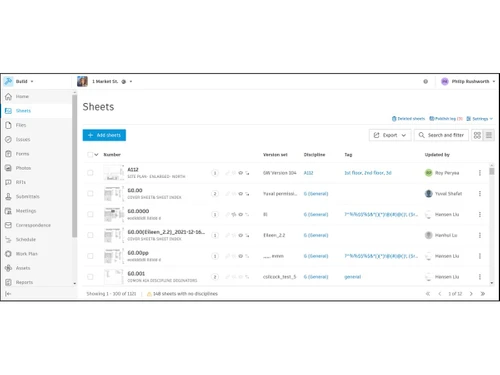Viewport: 500px width, 375px height.
Task: Click the Build product logo icon
Action: click(8, 81)
